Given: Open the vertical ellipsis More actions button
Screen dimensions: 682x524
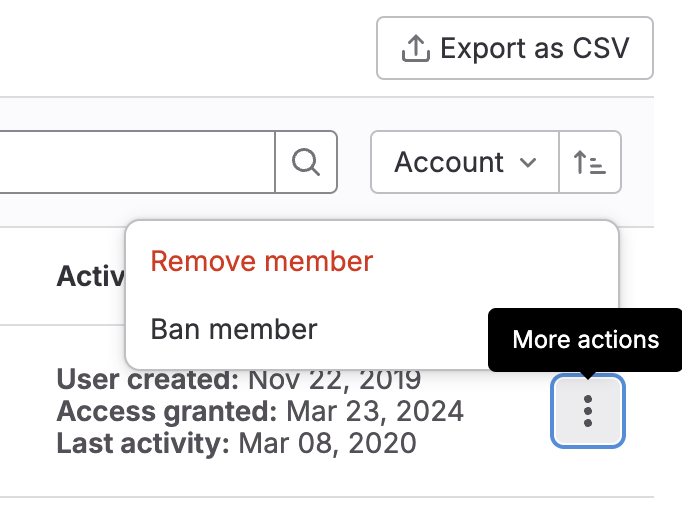Looking at the screenshot, I should pos(588,411).
